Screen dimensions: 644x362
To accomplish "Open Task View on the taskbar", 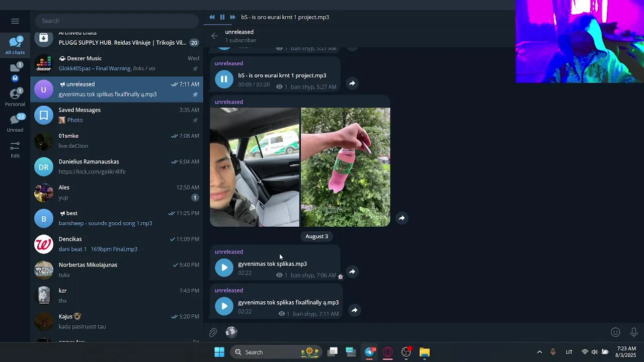I will 333,352.
